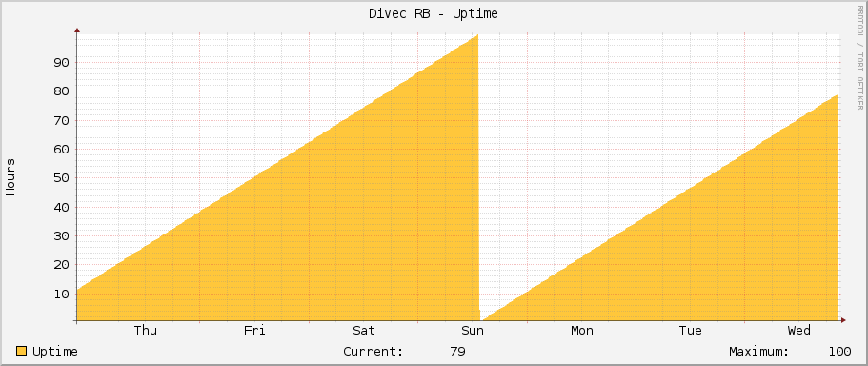Click the 'Current:' label

[x=373, y=352]
